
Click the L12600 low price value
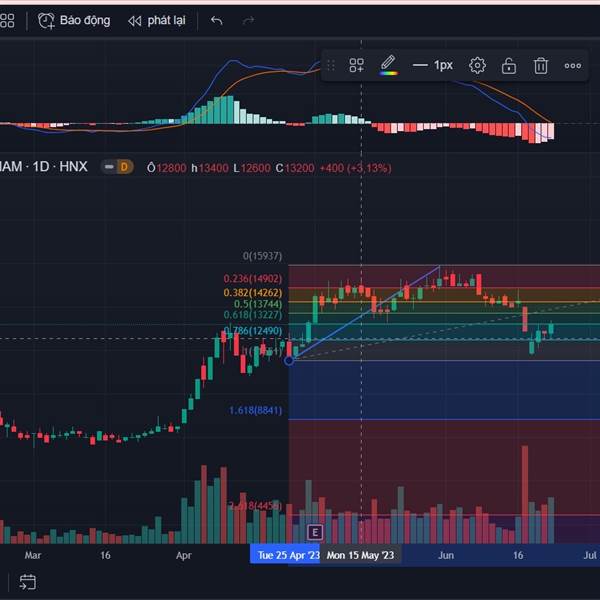pos(252,168)
